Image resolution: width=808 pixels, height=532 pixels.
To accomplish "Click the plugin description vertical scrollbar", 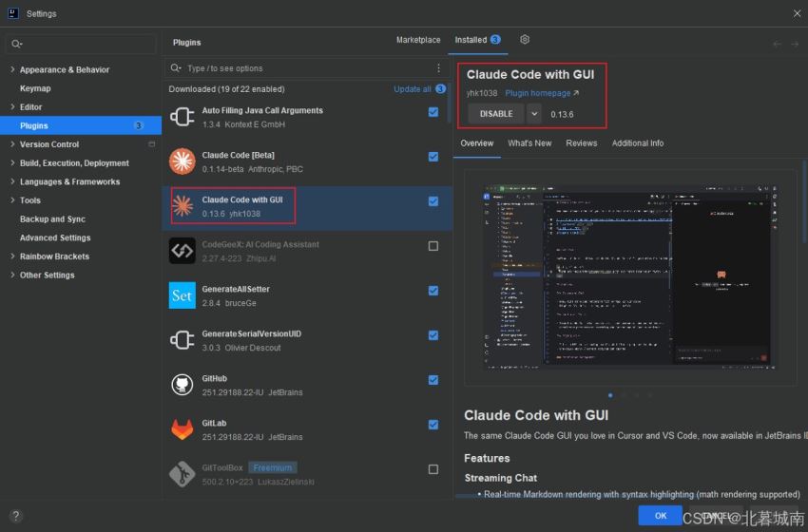I will [x=804, y=200].
